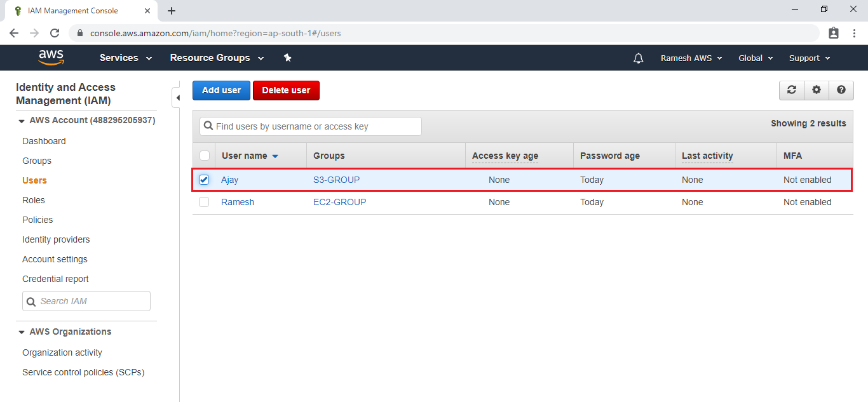Click the help question mark icon
This screenshot has height=402, width=868.
pyautogui.click(x=841, y=90)
